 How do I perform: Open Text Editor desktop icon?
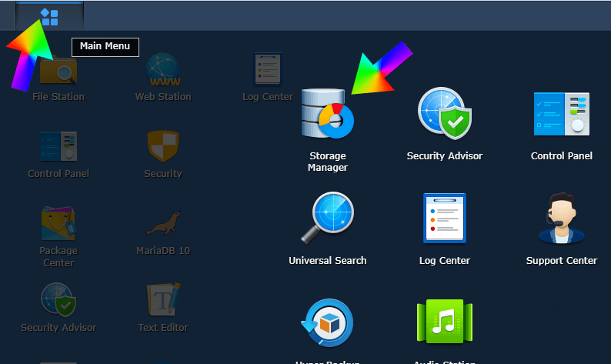click(x=163, y=299)
